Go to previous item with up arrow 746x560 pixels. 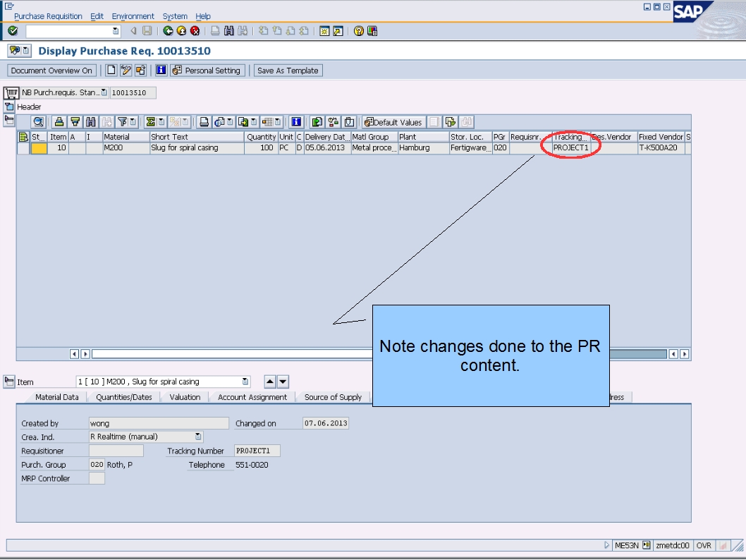point(270,382)
